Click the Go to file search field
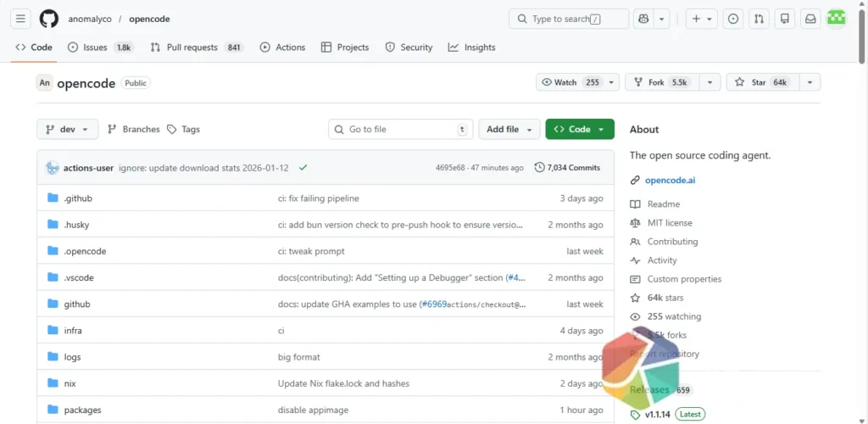The height and width of the screenshot is (424, 868). tap(400, 129)
